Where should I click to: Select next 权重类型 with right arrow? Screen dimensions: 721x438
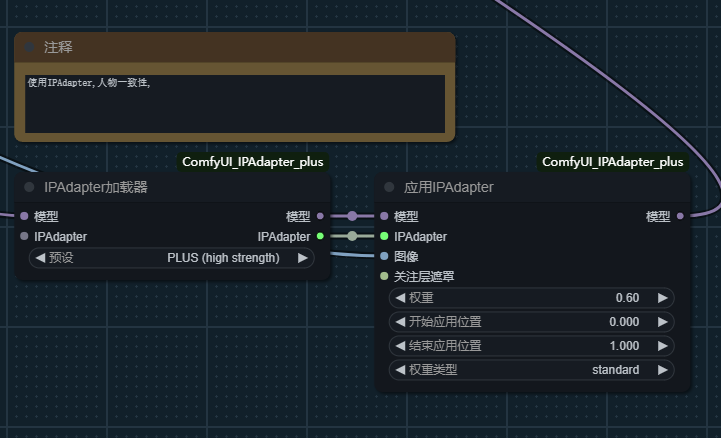[663, 370]
